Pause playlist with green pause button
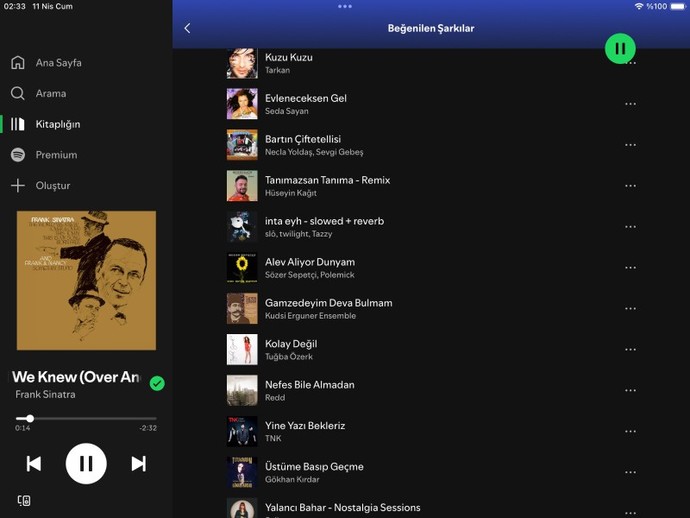The image size is (690, 518). pyautogui.click(x=620, y=48)
